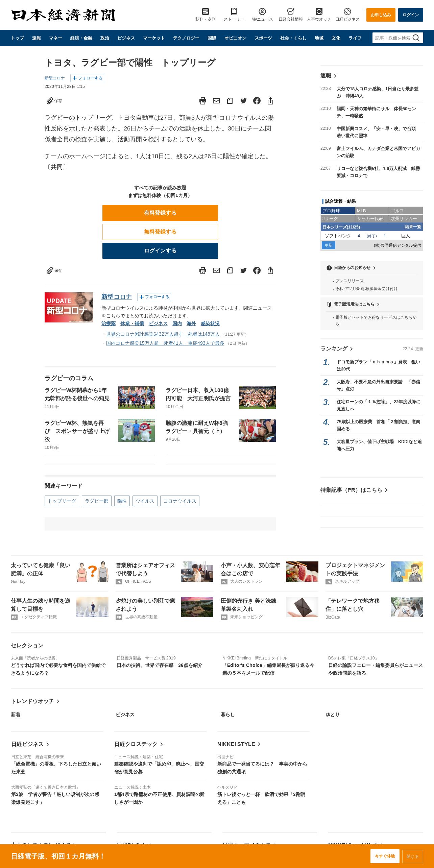The width and height of the screenshot is (434, 868).
Task: Follow 新型コロナ in the UPDATE box
Action: (154, 297)
